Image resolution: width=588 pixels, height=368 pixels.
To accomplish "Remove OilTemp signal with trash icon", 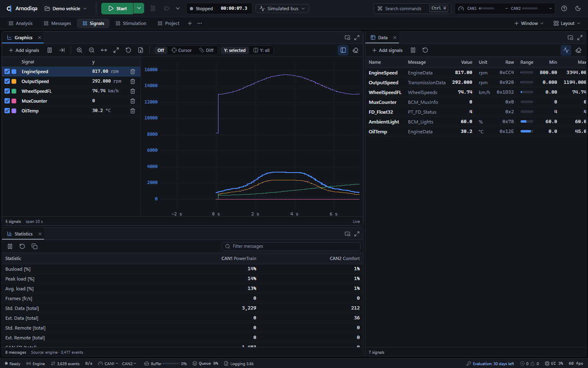I will (x=133, y=111).
